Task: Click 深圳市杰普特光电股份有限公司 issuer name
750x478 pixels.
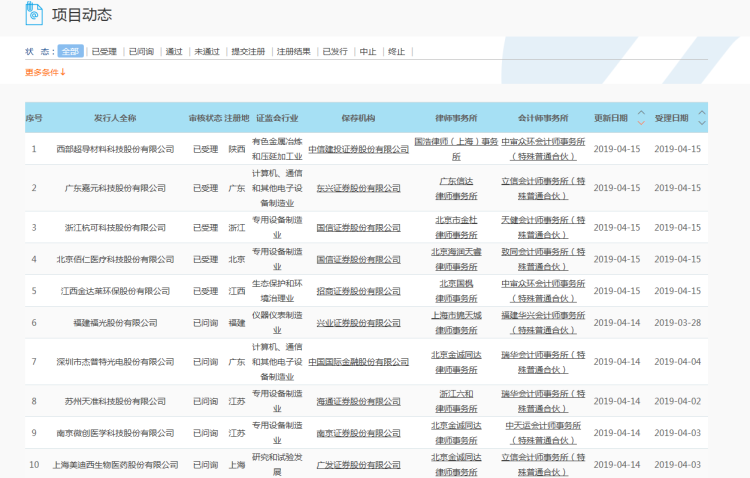Action: tap(115, 362)
